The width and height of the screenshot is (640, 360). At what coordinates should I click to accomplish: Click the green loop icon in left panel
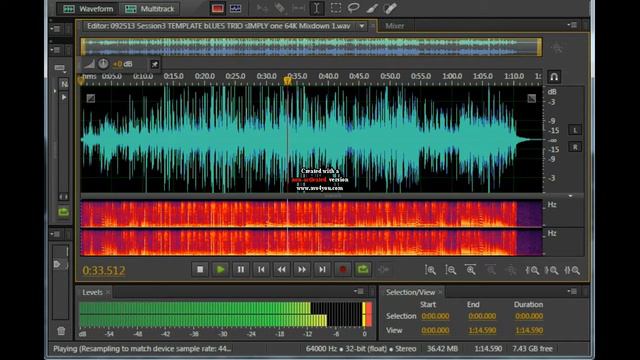[x=63, y=211]
